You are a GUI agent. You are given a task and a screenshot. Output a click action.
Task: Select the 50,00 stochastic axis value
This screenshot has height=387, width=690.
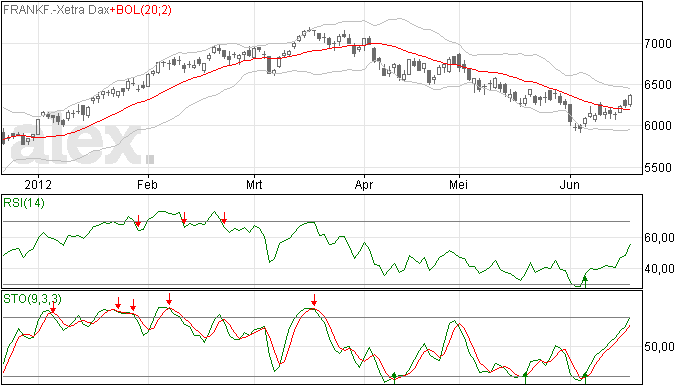[x=659, y=347]
